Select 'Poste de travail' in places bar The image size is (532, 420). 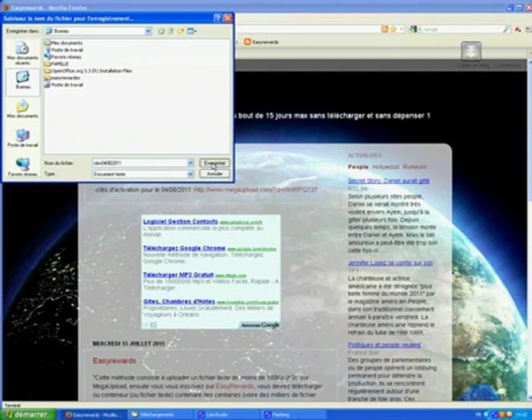tap(23, 138)
